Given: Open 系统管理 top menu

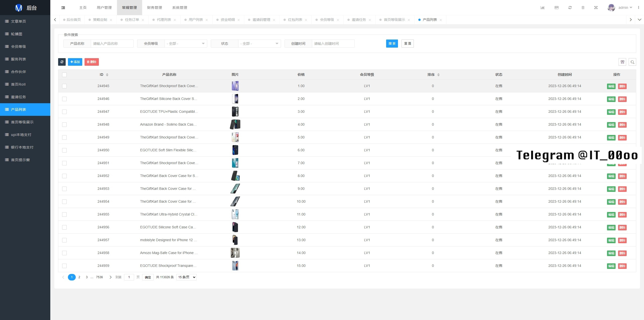Looking at the screenshot, I should [180, 8].
